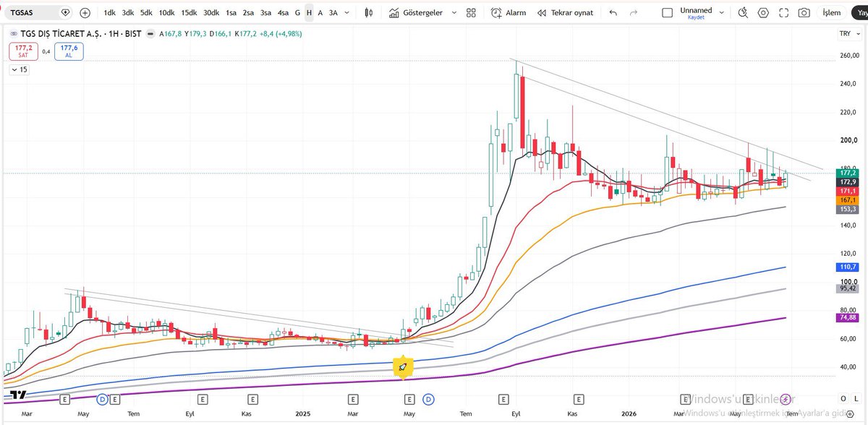
Task: Click the red 171,1 price label
Action: click(848, 191)
